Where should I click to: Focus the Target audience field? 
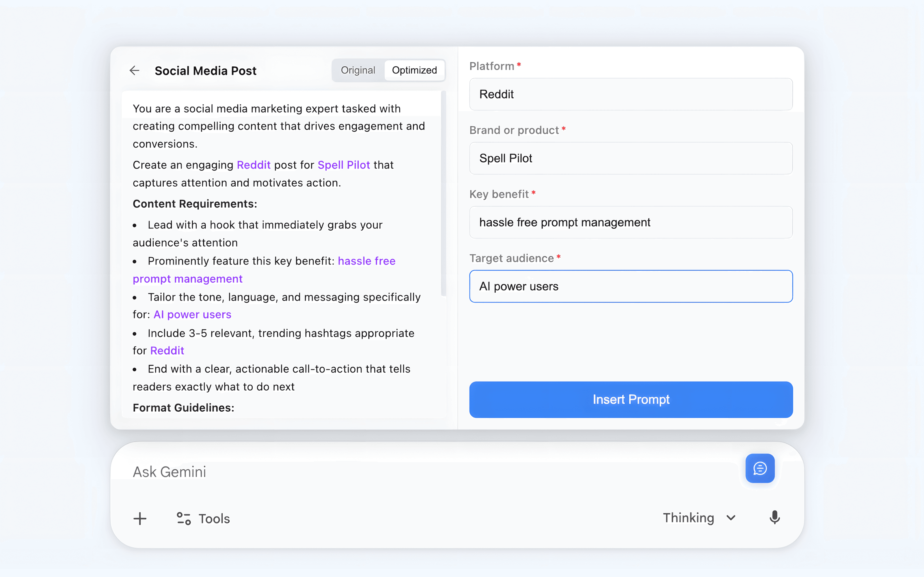pyautogui.click(x=630, y=286)
